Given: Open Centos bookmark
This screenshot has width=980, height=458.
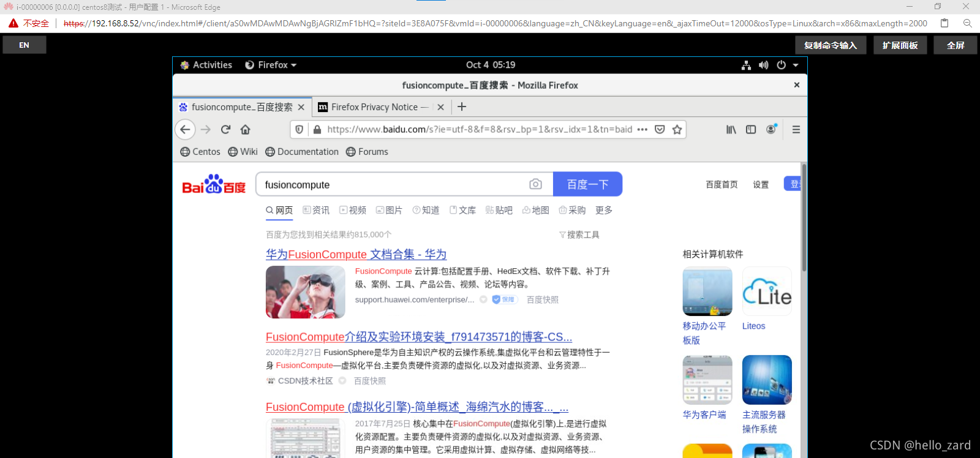Looking at the screenshot, I should (200, 152).
